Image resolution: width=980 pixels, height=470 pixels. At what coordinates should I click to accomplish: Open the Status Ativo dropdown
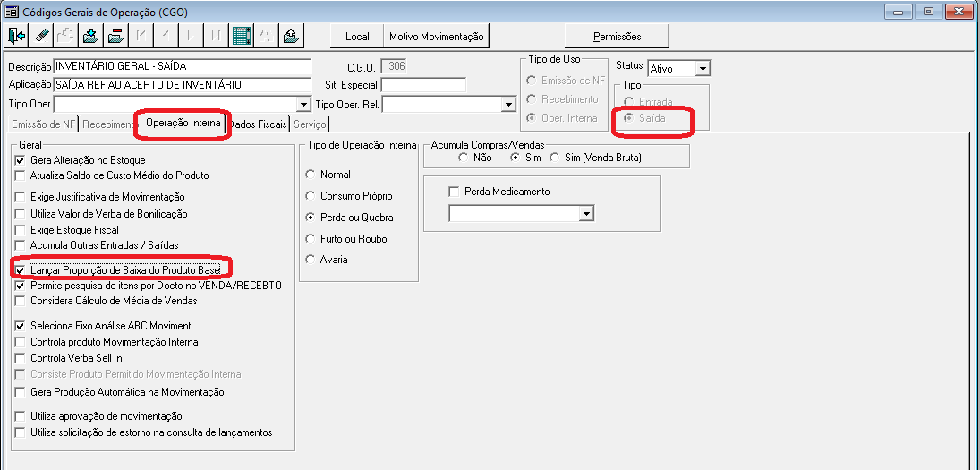click(x=703, y=68)
